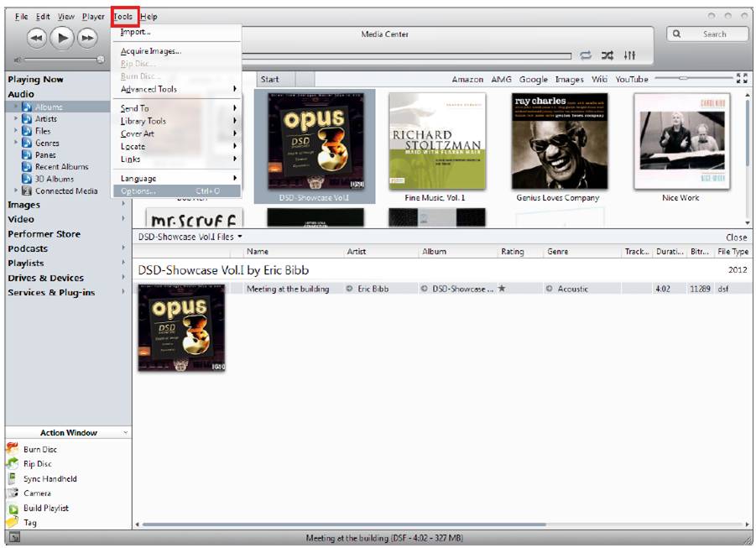756x548 pixels.
Task: Click the Recent Albums icon
Action: pyautogui.click(x=27, y=166)
